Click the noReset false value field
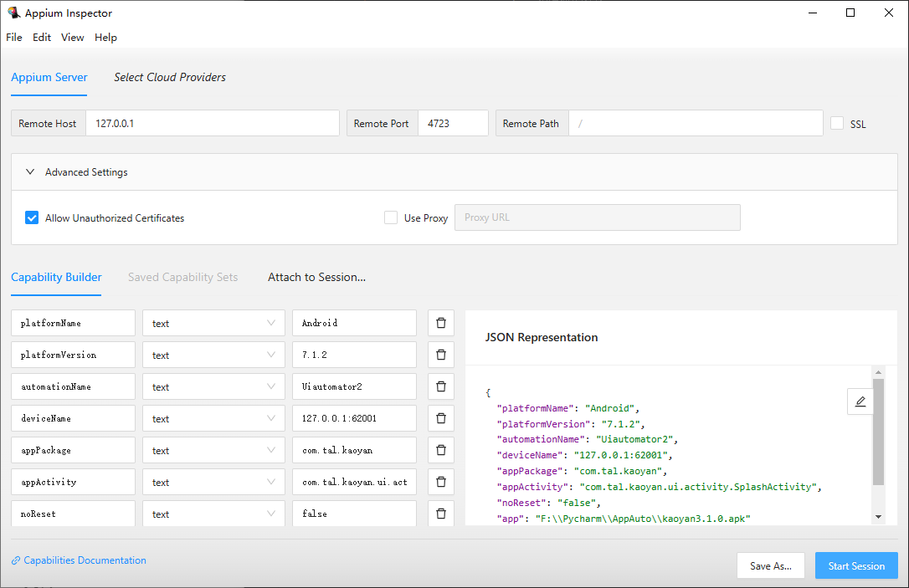The height and width of the screenshot is (588, 909). [x=354, y=514]
